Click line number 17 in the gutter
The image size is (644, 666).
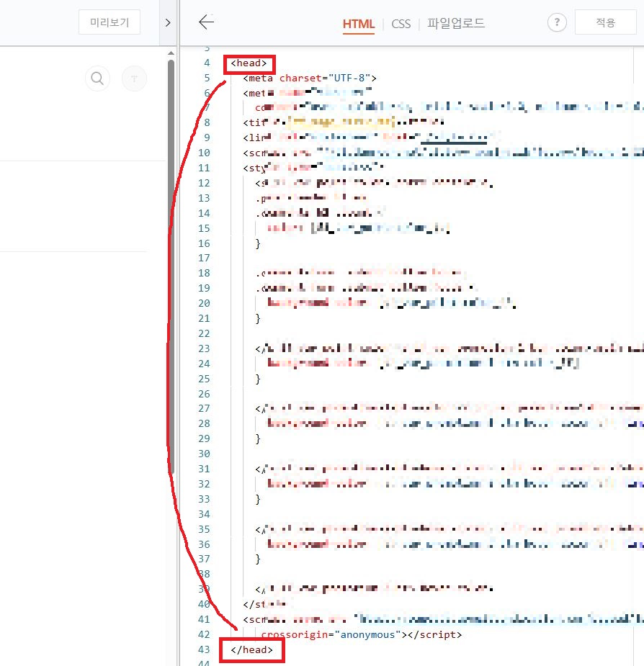coord(204,258)
